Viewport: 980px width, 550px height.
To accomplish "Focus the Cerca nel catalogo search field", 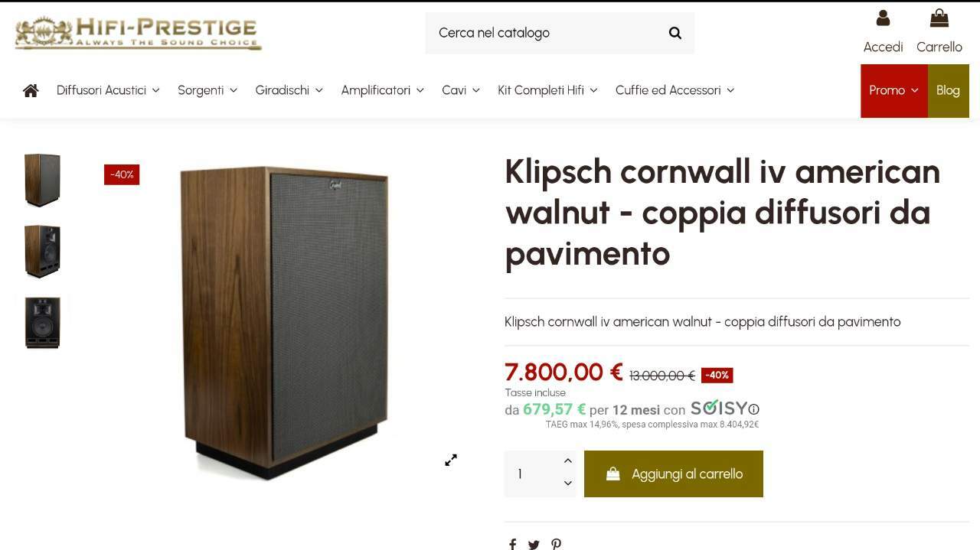I will (x=545, y=33).
